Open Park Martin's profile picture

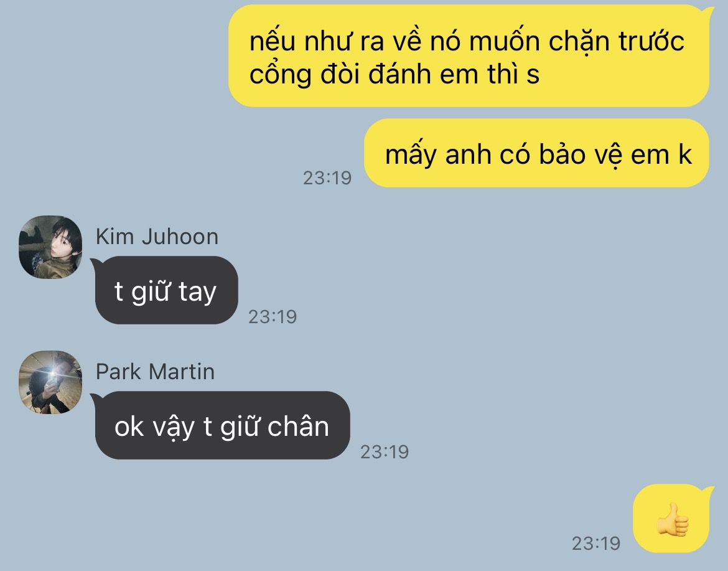click(x=50, y=382)
